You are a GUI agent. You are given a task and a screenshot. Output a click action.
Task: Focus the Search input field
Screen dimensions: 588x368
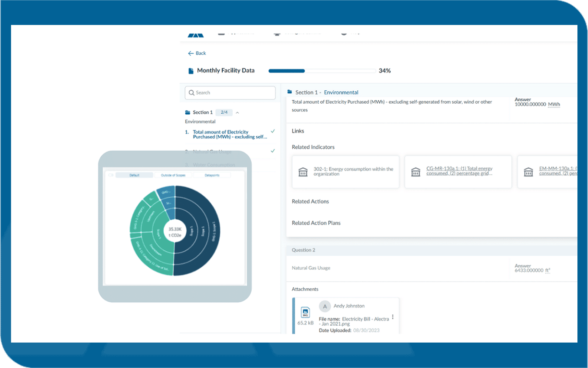230,93
